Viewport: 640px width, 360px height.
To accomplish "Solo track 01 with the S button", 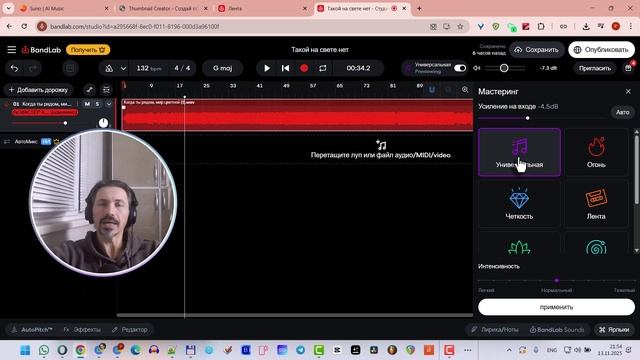I will (97, 104).
